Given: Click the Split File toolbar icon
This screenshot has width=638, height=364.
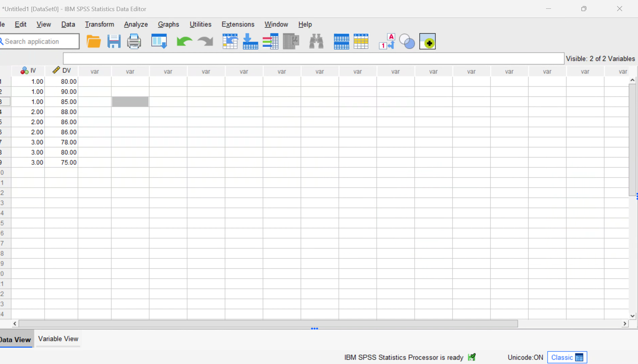Looking at the screenshot, I should (341, 41).
